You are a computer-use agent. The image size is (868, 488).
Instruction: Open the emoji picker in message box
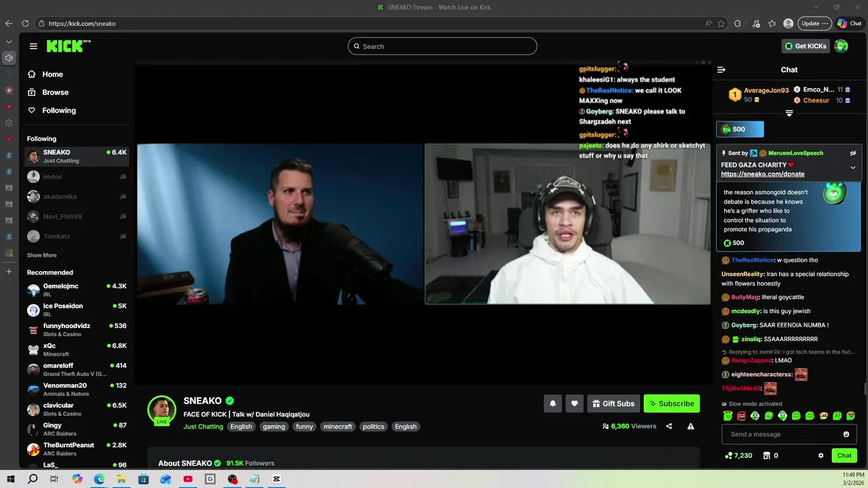[x=846, y=434]
